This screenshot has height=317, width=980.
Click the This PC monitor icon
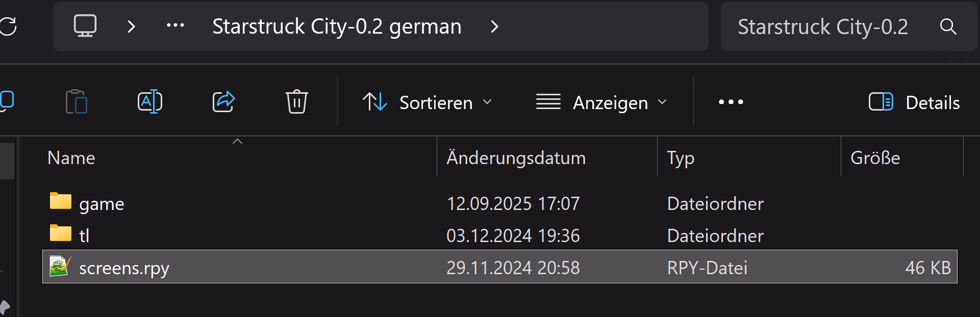coord(85,26)
